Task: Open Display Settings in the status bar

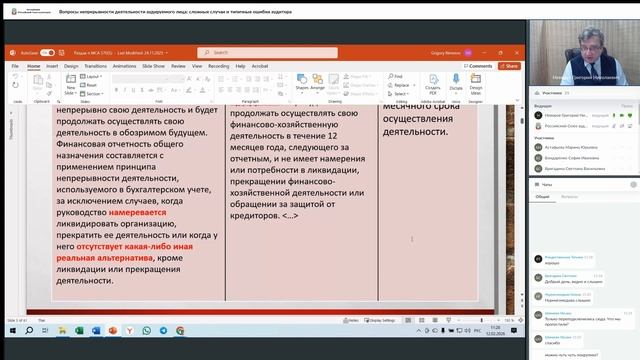Action: coord(380,320)
